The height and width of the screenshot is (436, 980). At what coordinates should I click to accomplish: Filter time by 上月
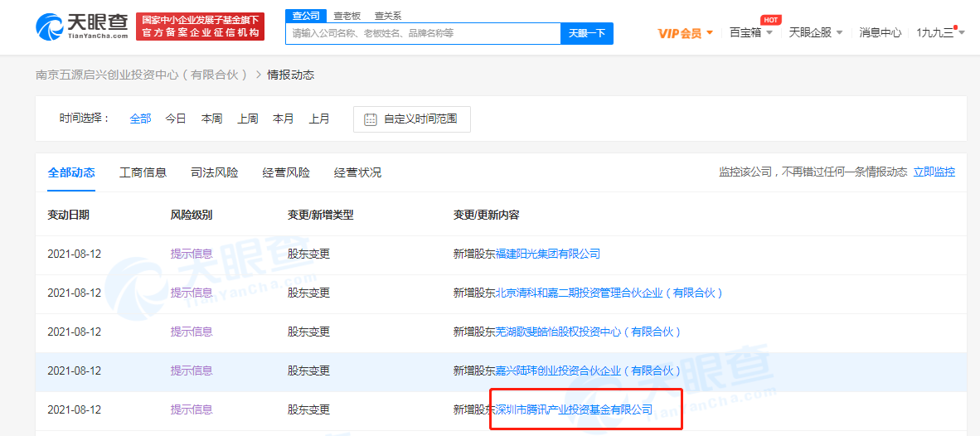click(319, 119)
